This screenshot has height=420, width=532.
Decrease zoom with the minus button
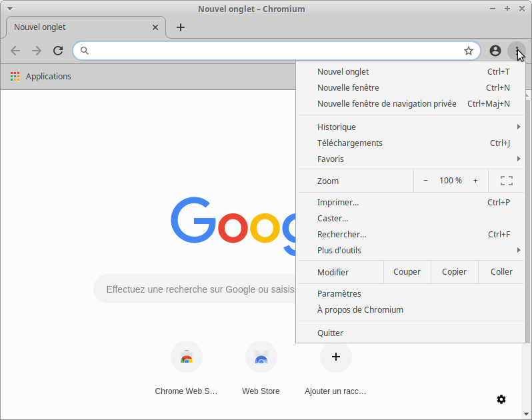pyautogui.click(x=425, y=181)
